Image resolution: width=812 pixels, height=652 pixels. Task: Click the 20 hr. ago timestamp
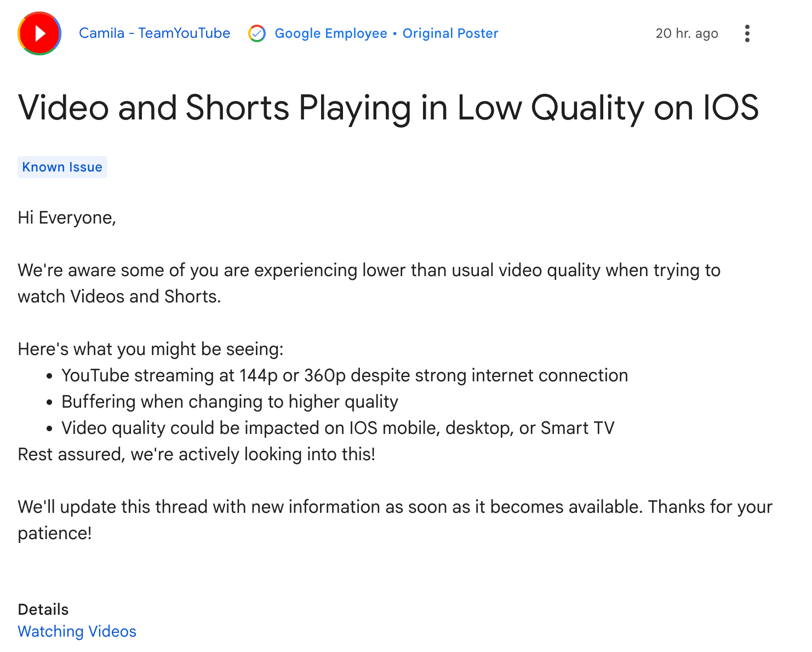tap(687, 33)
